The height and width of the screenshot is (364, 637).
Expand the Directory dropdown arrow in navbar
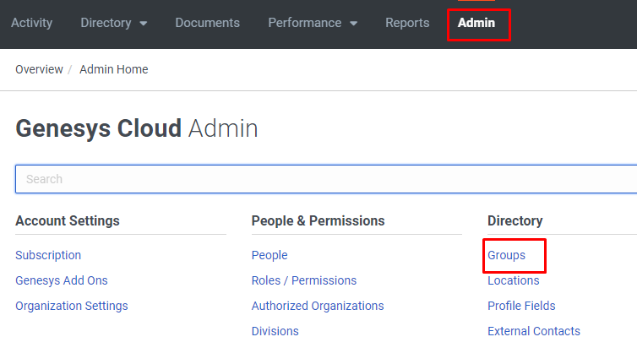144,24
